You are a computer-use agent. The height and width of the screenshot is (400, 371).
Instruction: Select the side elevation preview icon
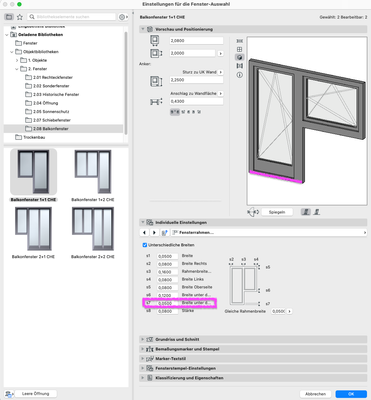(239, 66)
